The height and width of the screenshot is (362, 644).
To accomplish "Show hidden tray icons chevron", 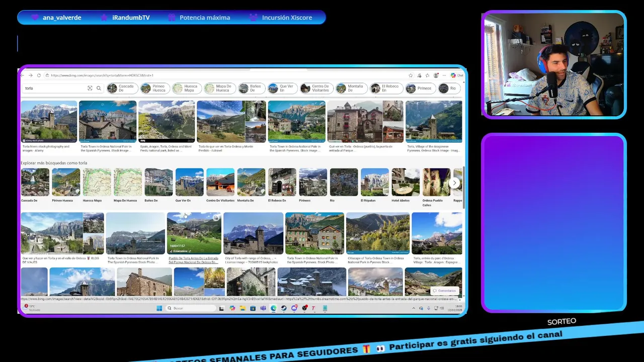I will tap(414, 308).
